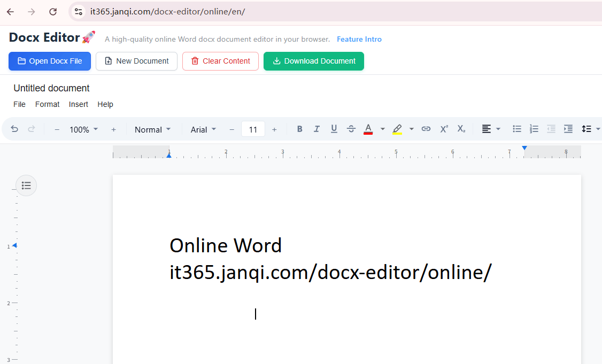Click the 'Online Word' heading text
The height and width of the screenshot is (364, 602).
click(226, 246)
